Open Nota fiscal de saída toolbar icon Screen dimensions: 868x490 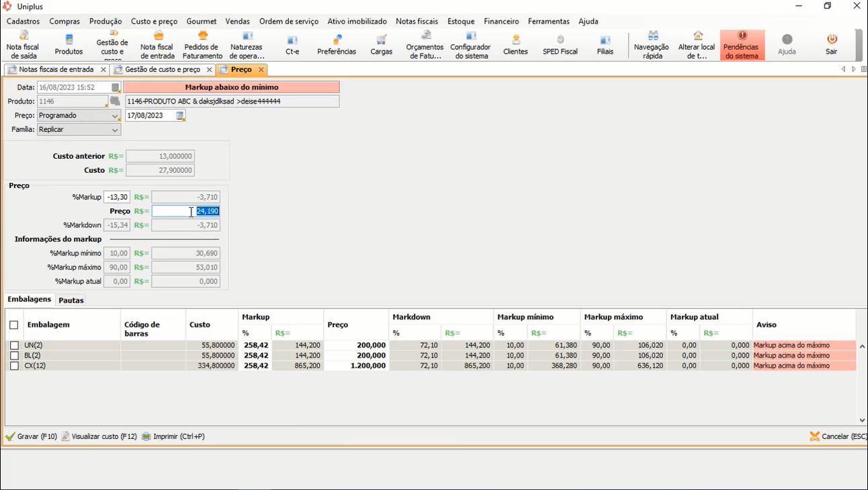click(x=23, y=45)
